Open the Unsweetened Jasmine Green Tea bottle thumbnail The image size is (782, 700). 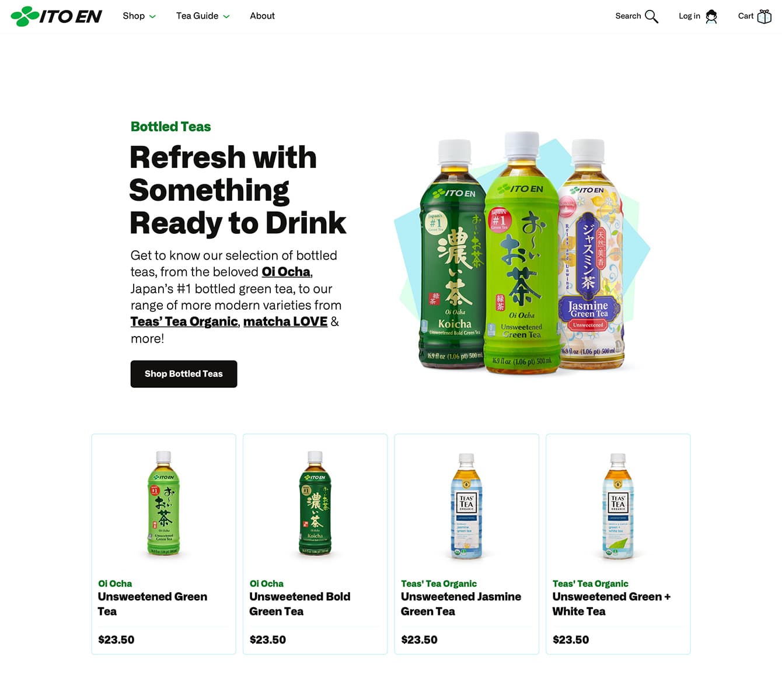pyautogui.click(x=466, y=505)
